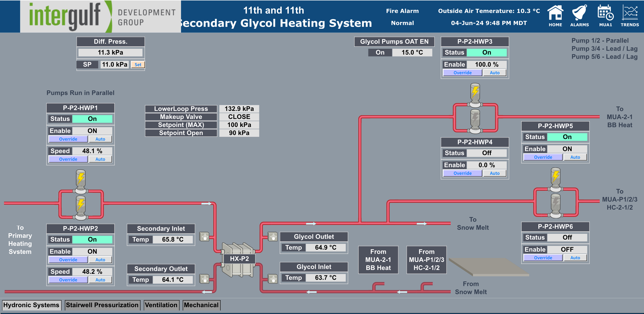Click the P-P2-HWP3 Enable 100.0 % value
Screen dimensions: 644x314
click(487, 65)
